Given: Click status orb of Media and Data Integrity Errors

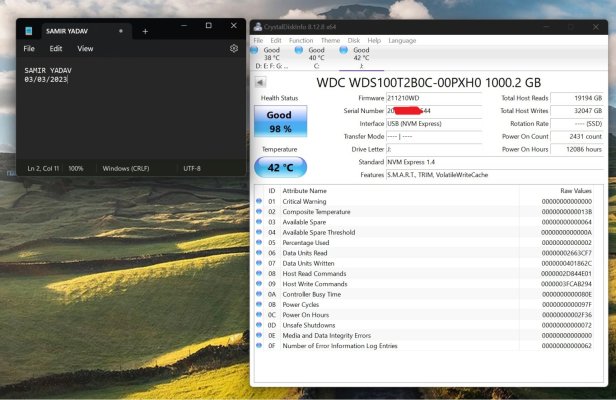Looking at the screenshot, I should pyautogui.click(x=259, y=335).
